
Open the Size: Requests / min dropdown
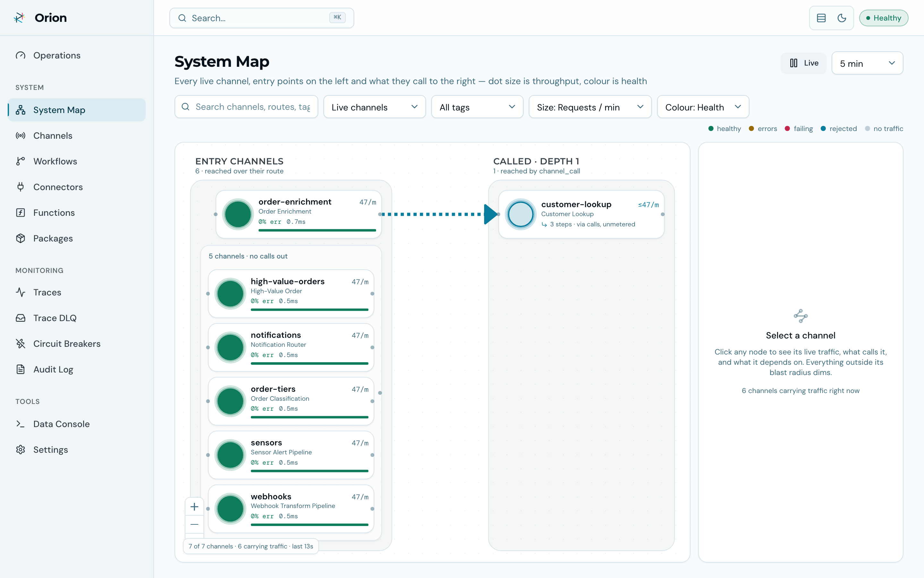pyautogui.click(x=590, y=107)
